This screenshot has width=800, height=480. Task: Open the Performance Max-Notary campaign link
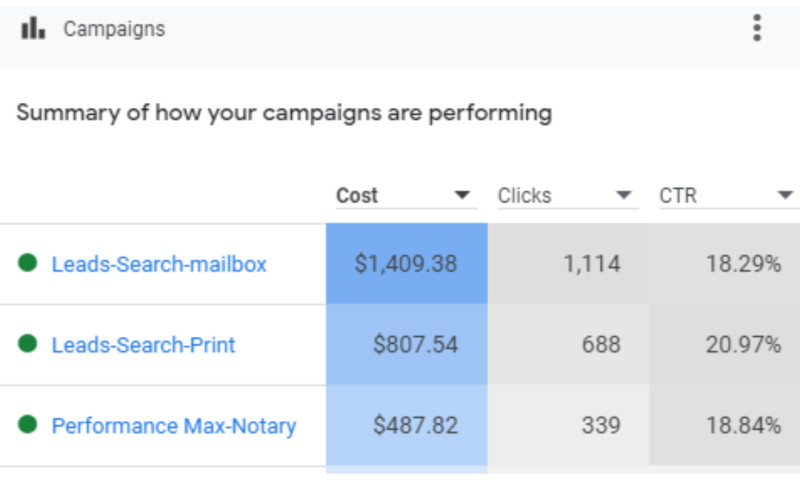click(x=174, y=426)
